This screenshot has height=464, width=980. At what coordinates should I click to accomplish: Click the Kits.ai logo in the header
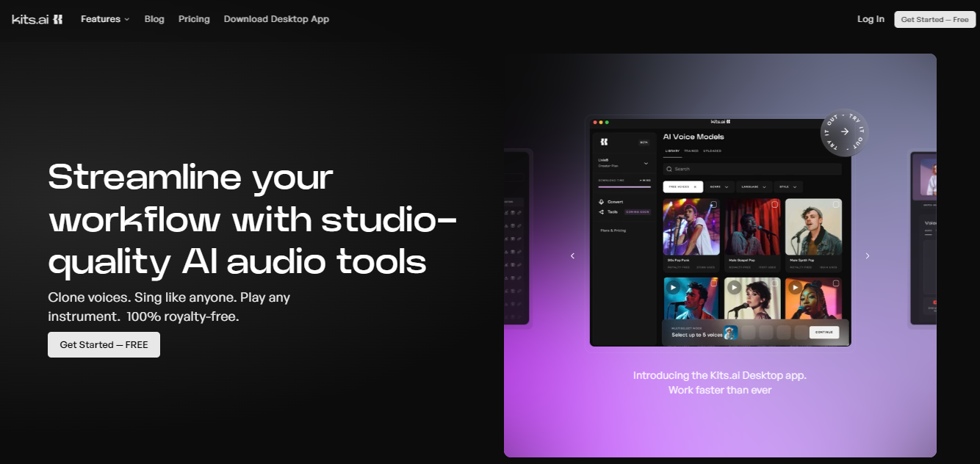[x=37, y=19]
